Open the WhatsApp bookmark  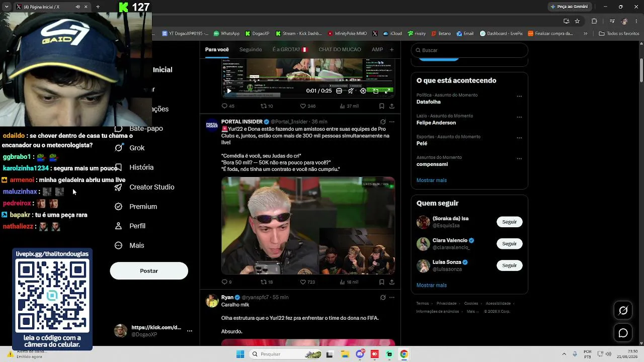[226, 34]
